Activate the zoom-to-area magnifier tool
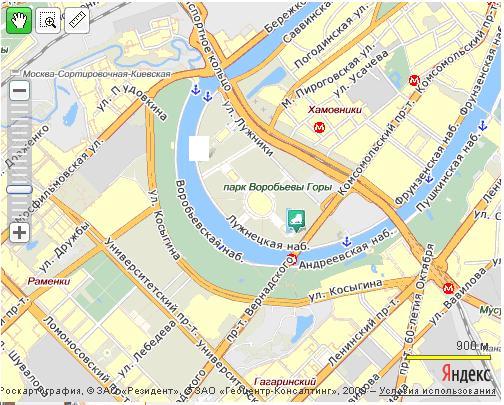This screenshot has height=405, width=504. click(x=48, y=21)
